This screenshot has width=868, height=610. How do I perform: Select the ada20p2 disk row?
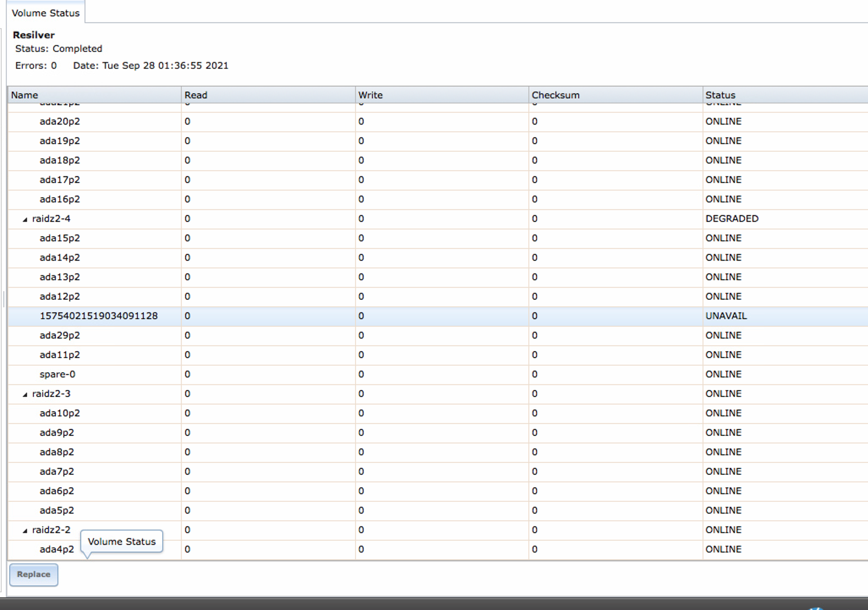pyautogui.click(x=60, y=122)
